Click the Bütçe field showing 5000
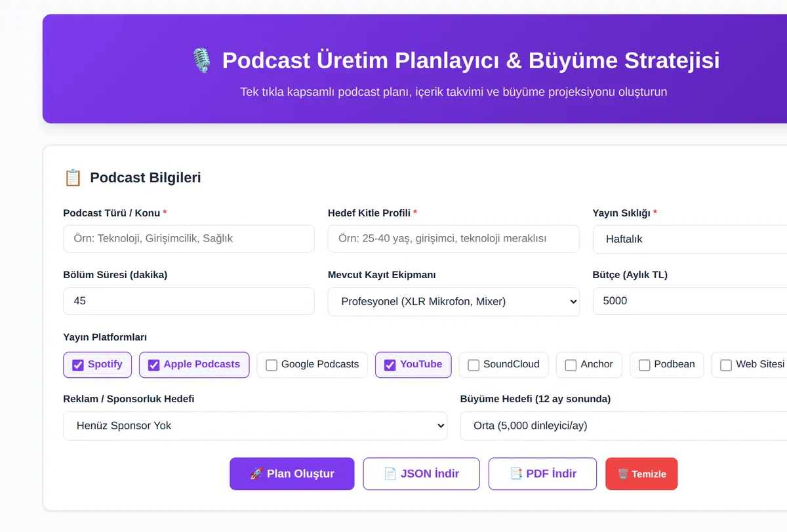Image resolution: width=787 pixels, height=532 pixels. [690, 301]
